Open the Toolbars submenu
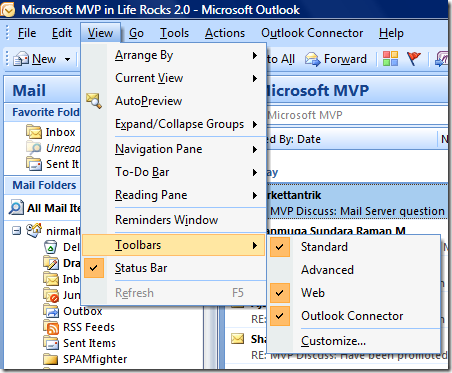452x373 pixels. [x=173, y=245]
